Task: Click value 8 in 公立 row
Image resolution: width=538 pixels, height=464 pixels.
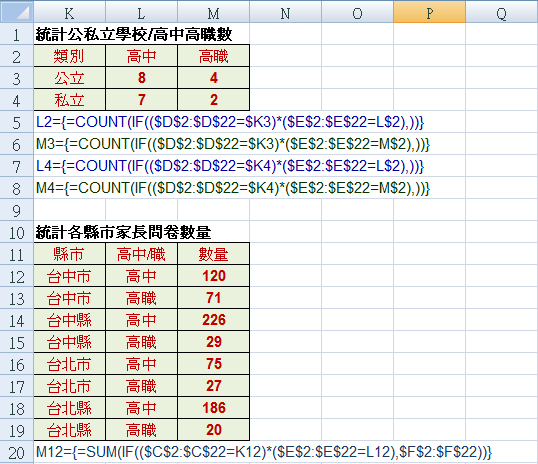Action: pyautogui.click(x=141, y=78)
